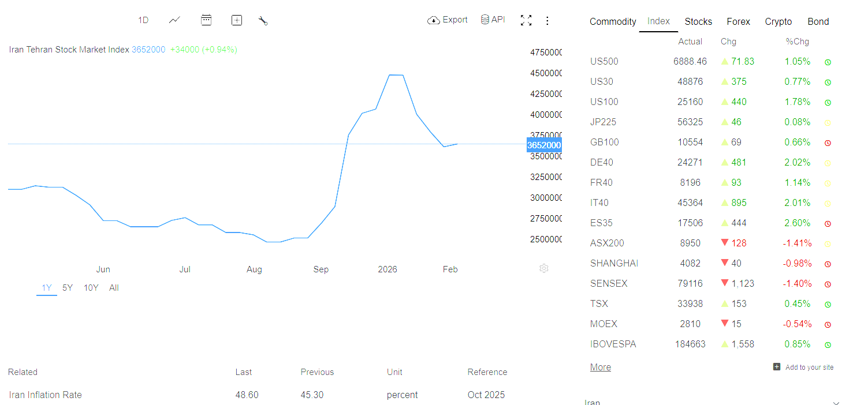Open the SHANGHAI index link
The image size is (868, 405).
614,263
